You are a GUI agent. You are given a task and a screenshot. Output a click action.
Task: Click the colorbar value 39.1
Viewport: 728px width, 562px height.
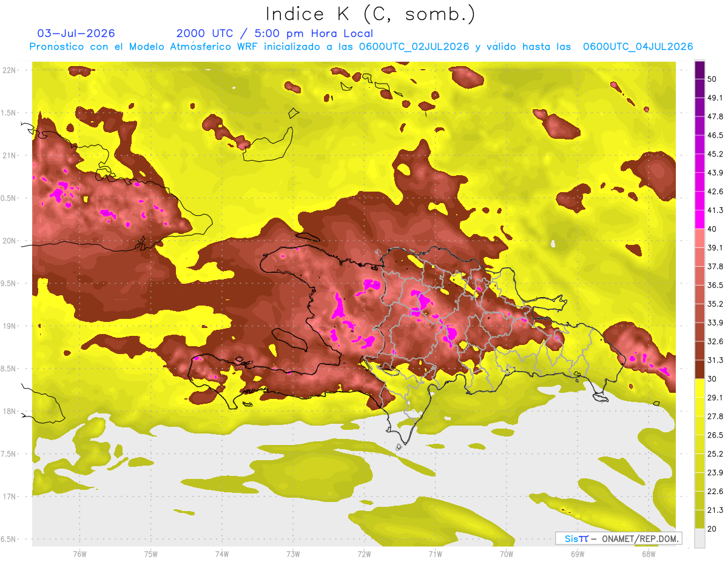(714, 248)
